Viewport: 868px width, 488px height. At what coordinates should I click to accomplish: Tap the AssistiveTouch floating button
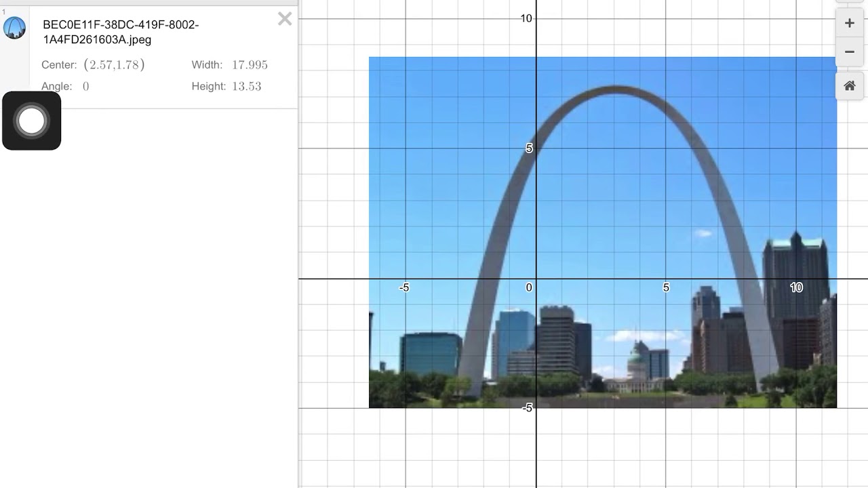pyautogui.click(x=31, y=121)
